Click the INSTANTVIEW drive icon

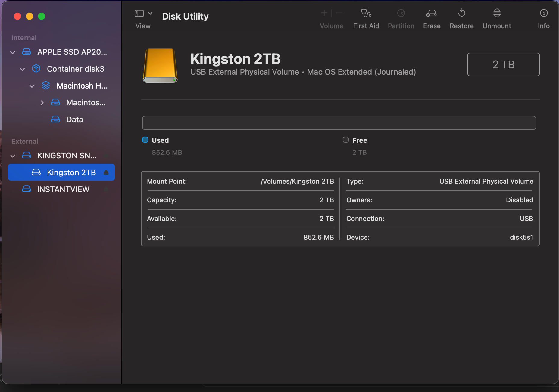coord(27,189)
